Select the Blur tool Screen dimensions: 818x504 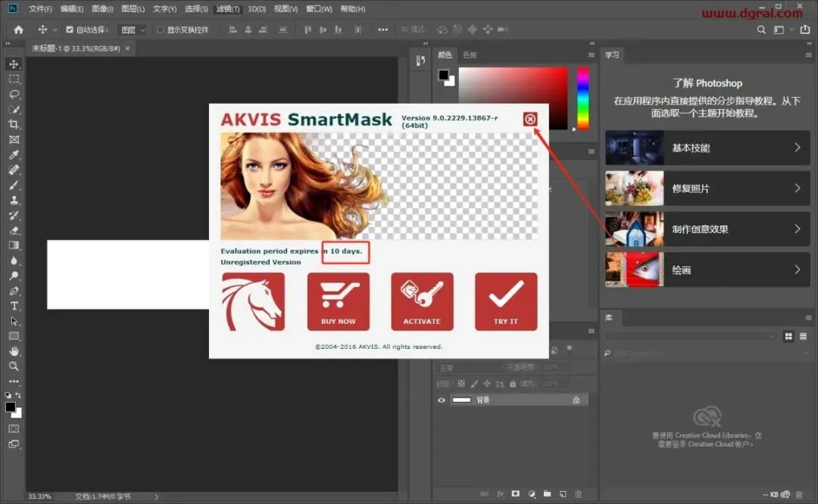pyautogui.click(x=14, y=260)
